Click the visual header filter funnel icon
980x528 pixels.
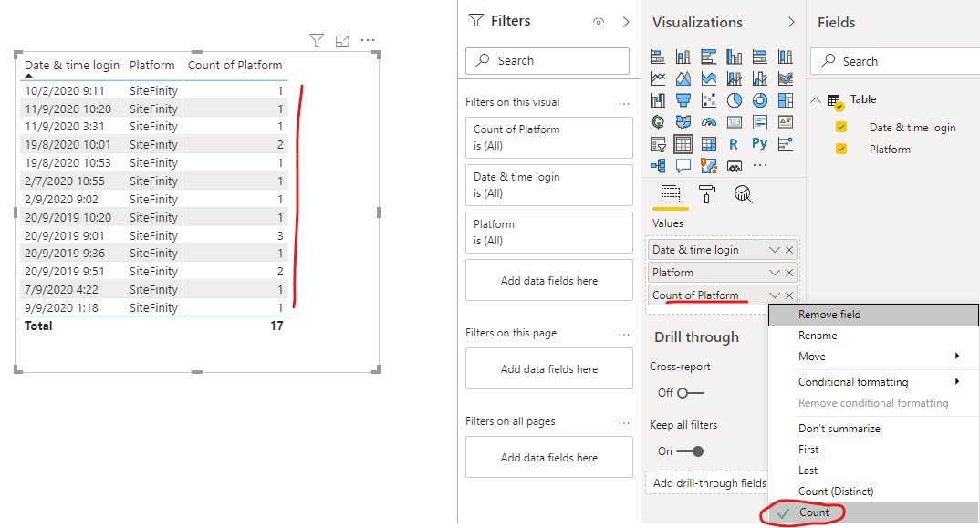[317, 41]
